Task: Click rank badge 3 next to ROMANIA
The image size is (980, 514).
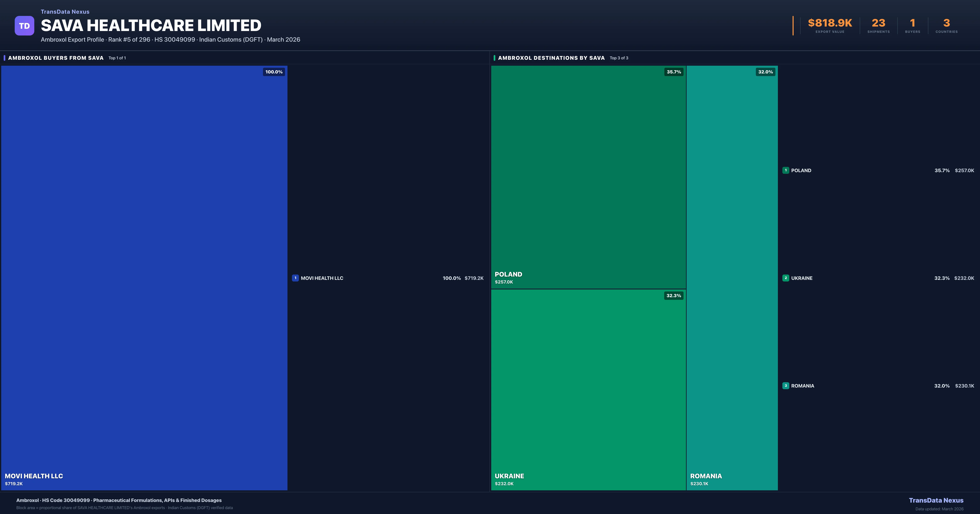Action: pyautogui.click(x=786, y=385)
